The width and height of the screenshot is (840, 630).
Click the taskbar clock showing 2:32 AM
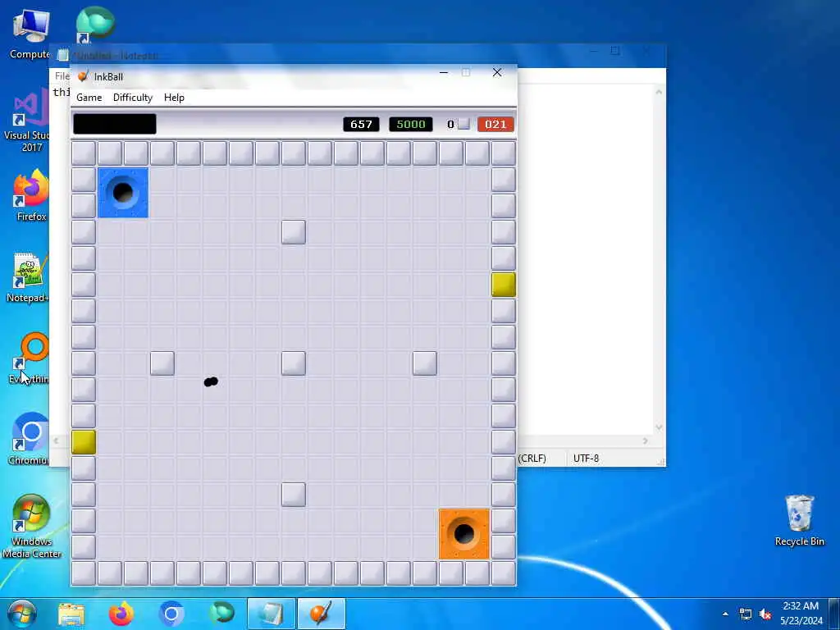tap(801, 614)
